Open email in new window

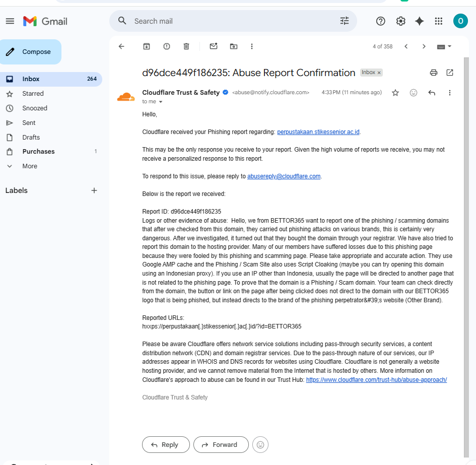coord(450,73)
